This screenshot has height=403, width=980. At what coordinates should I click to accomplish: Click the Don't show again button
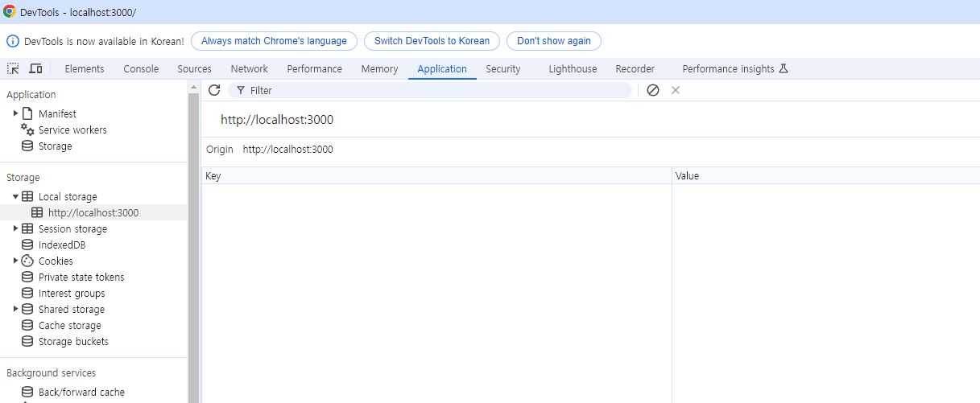(x=554, y=41)
